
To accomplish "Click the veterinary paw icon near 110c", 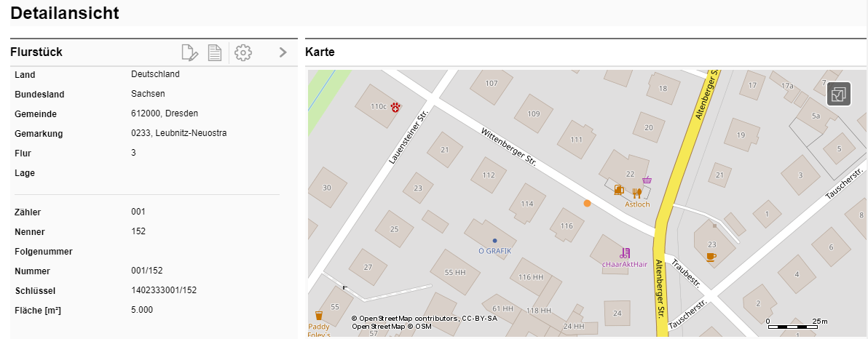I will [x=395, y=107].
